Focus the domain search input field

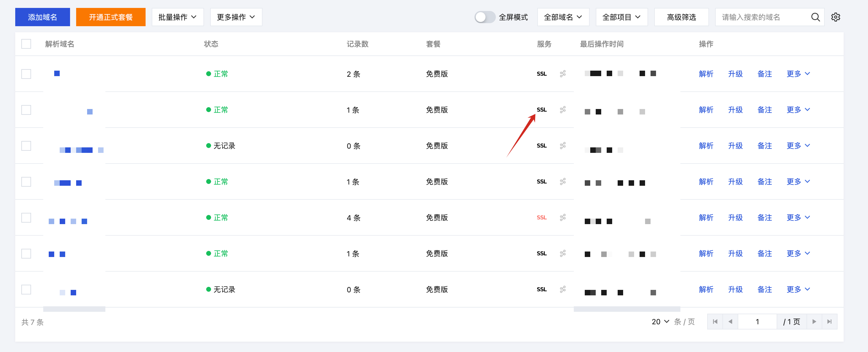tap(761, 17)
